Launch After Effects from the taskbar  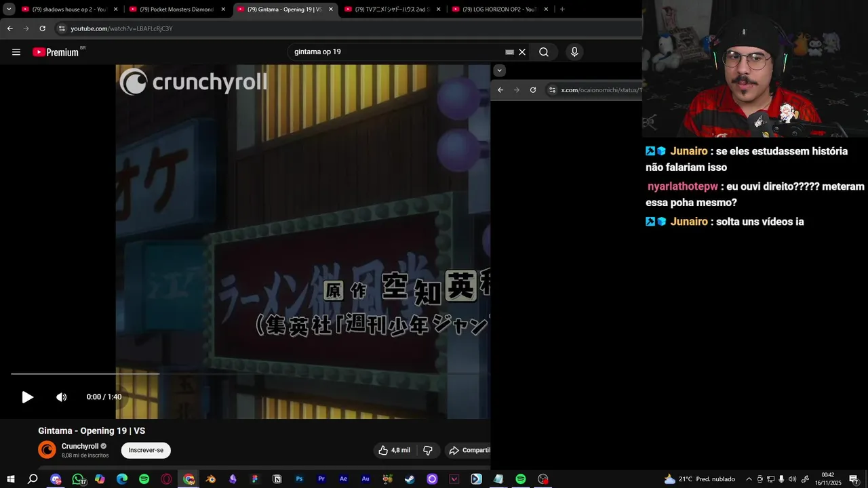343,479
